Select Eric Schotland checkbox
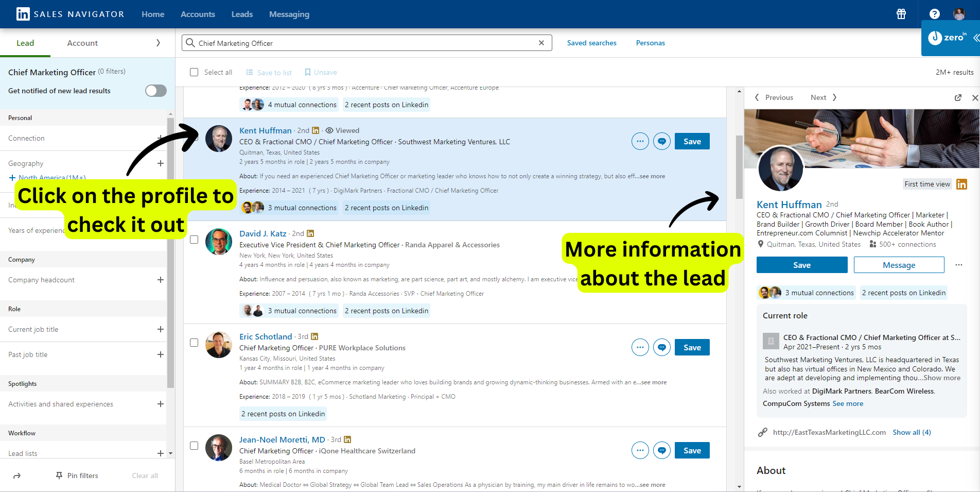 (x=194, y=343)
